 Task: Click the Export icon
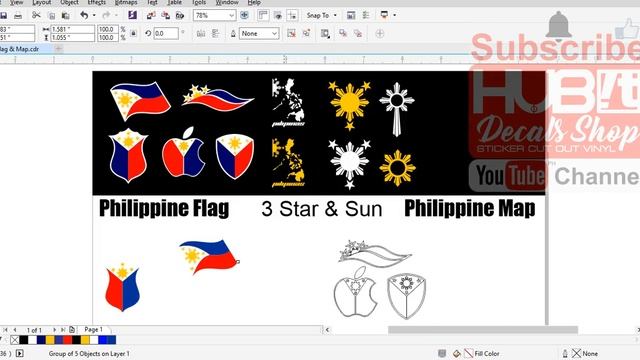pos(165,16)
